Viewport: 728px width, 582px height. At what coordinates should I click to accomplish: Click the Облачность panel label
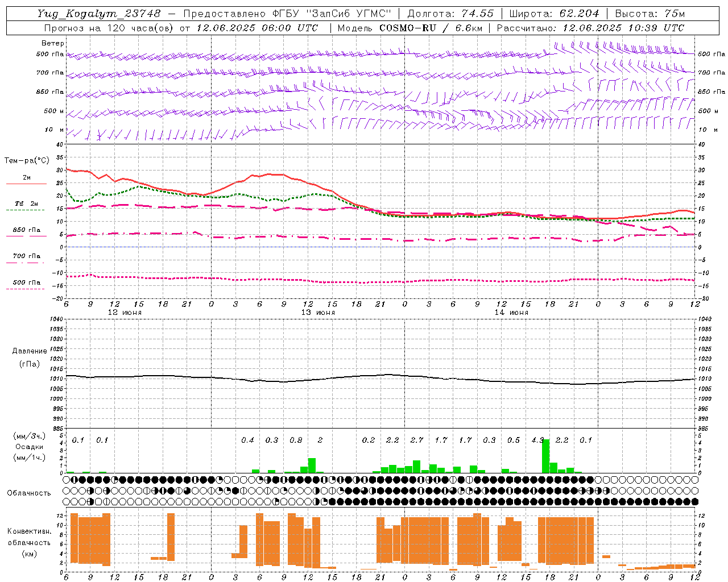[29, 493]
